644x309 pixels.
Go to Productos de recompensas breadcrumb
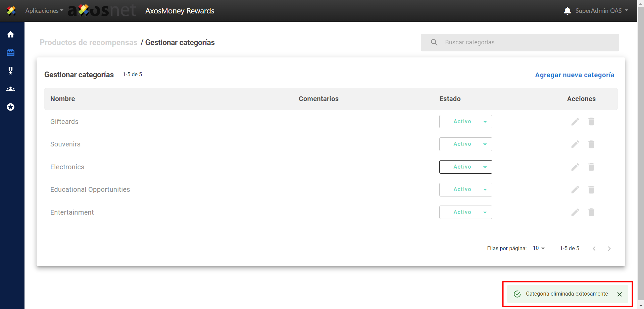click(89, 42)
